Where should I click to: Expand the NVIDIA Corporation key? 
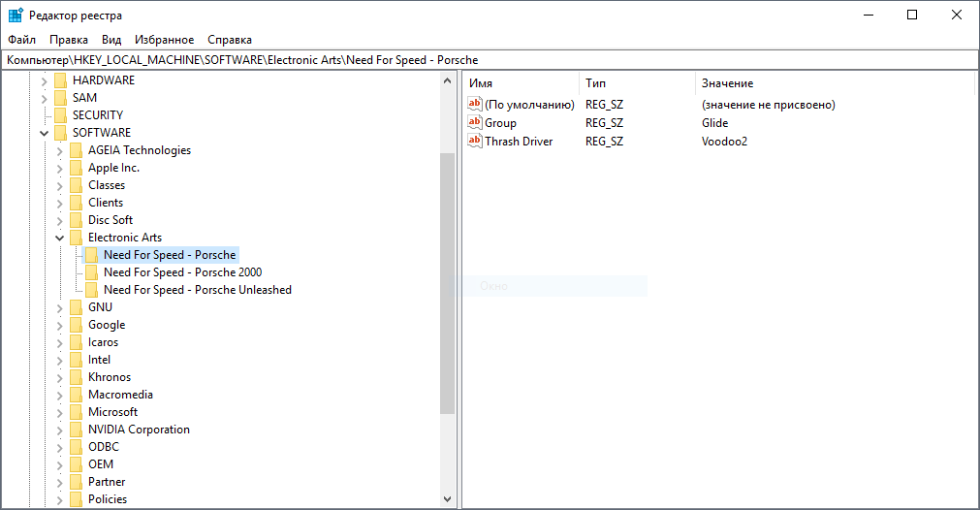click(x=59, y=430)
